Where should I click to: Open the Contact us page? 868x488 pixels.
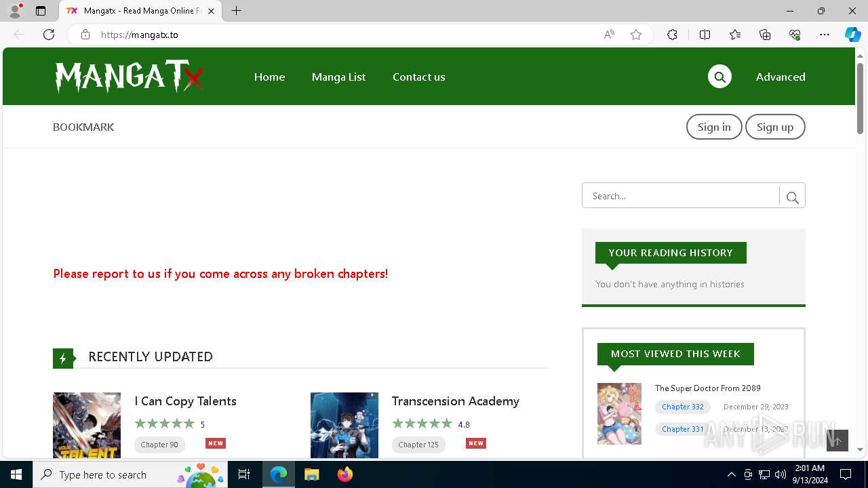click(419, 77)
